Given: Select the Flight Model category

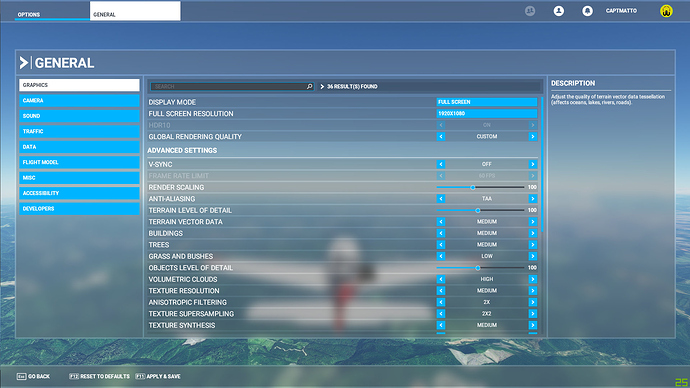Looking at the screenshot, I should point(79,162).
